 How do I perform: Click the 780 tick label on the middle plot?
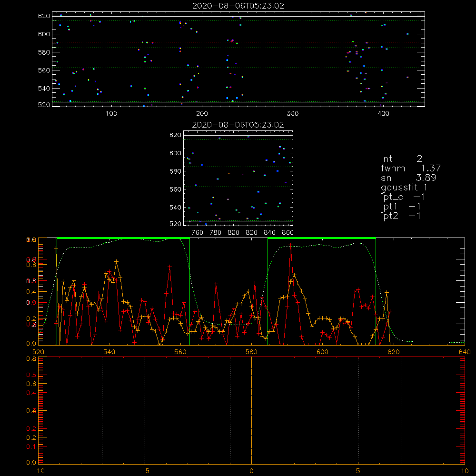(x=216, y=233)
